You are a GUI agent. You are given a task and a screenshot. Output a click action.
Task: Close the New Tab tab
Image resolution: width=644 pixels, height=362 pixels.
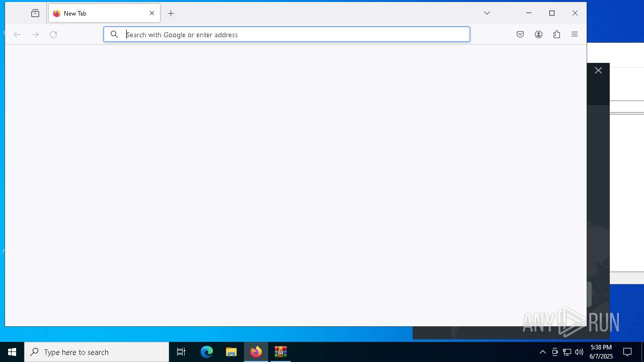(x=152, y=14)
